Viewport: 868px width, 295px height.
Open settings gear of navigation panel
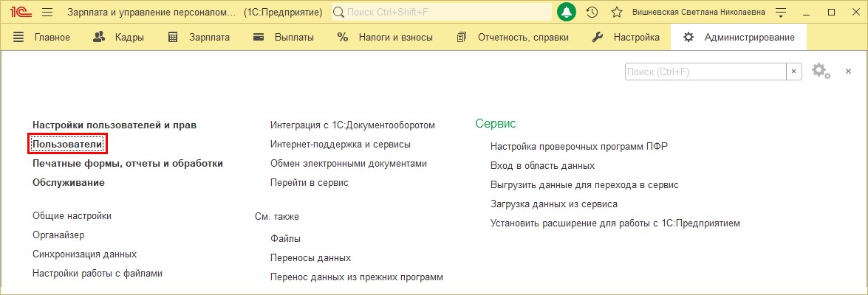point(821,72)
